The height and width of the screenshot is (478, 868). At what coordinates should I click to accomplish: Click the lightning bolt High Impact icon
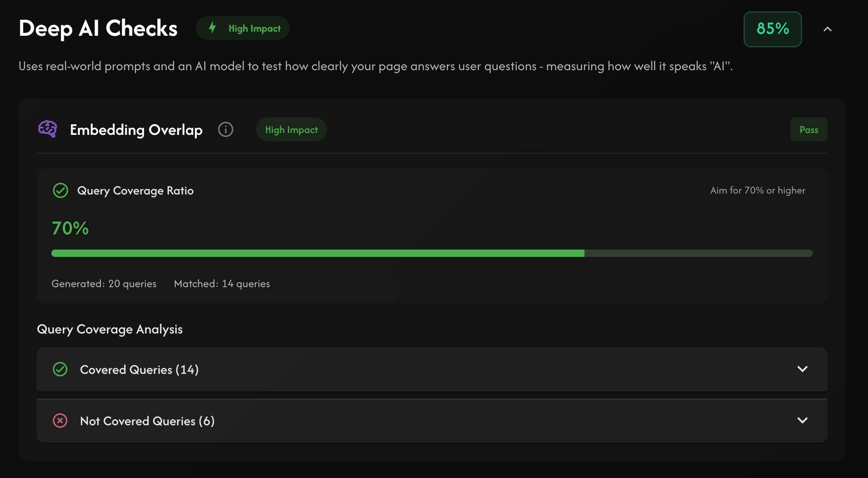(212, 28)
